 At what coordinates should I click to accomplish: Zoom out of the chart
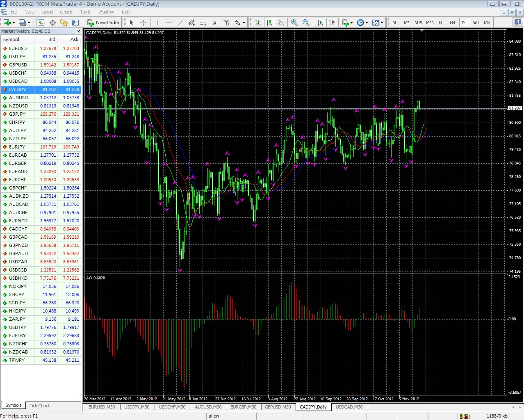[306, 23]
